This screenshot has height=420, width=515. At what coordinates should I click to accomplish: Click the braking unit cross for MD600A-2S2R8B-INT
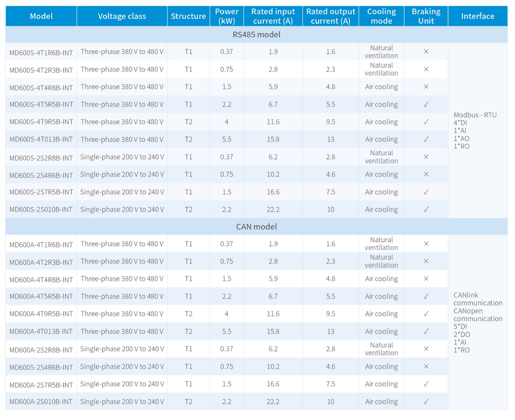pyautogui.click(x=426, y=349)
